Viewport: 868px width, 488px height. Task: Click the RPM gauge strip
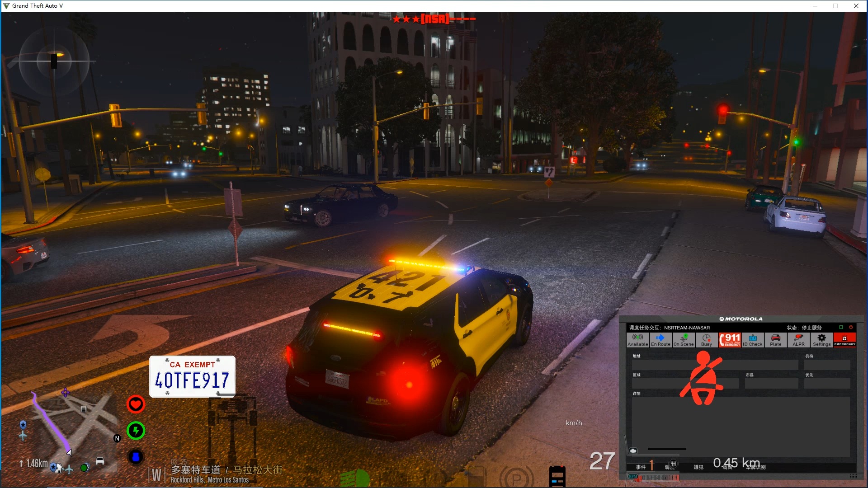click(x=654, y=477)
